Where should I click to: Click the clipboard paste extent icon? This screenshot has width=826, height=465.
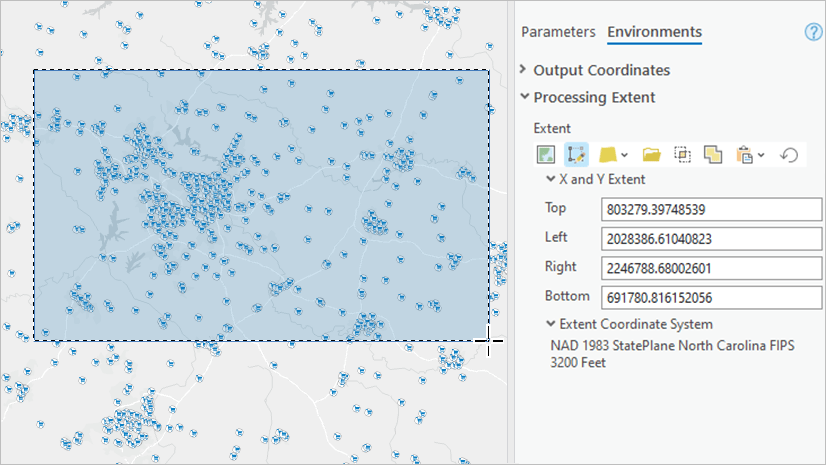(744, 155)
